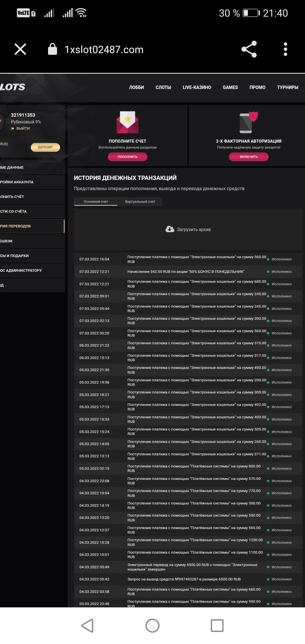Open the СЛОТЫ menu item
This screenshot has height=644, width=305.
[163, 88]
